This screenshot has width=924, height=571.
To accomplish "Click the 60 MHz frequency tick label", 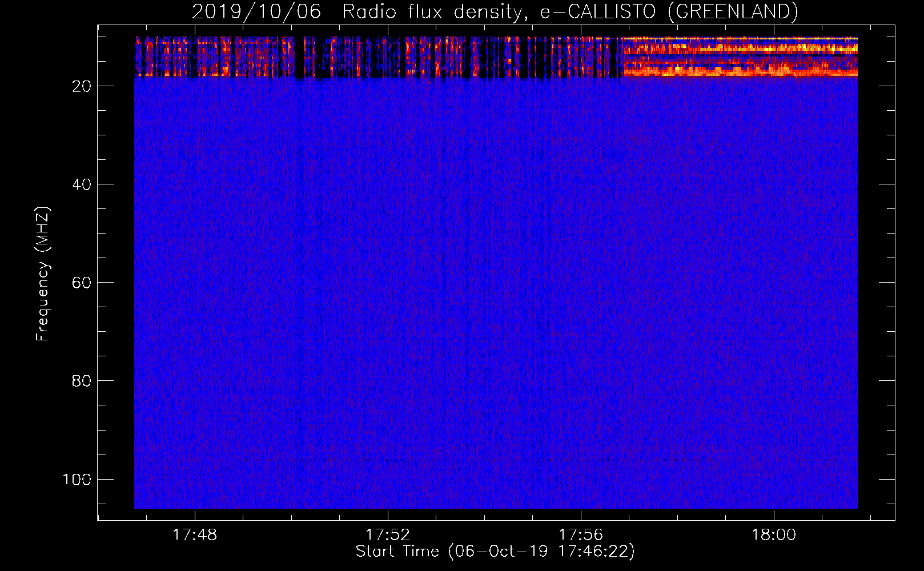I will point(82,283).
